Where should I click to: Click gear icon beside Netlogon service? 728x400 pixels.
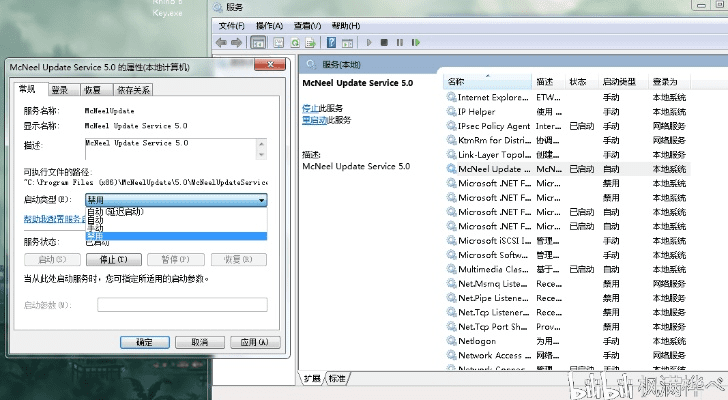coord(451,340)
